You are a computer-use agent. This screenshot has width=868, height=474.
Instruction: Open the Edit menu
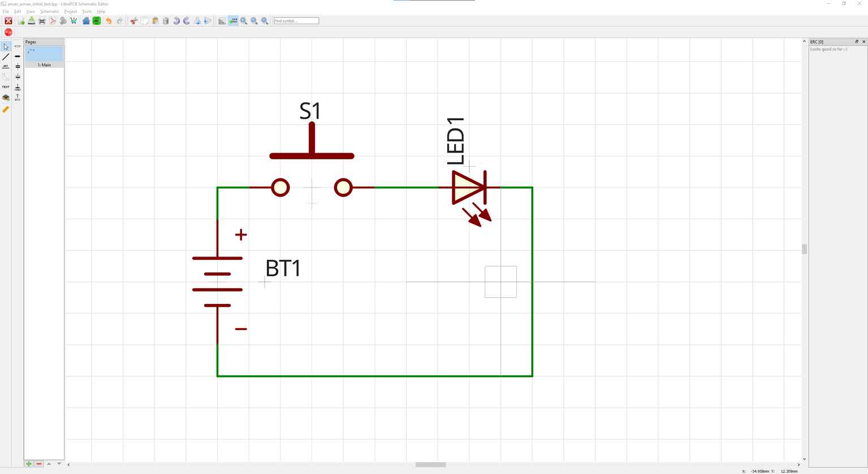pos(18,11)
